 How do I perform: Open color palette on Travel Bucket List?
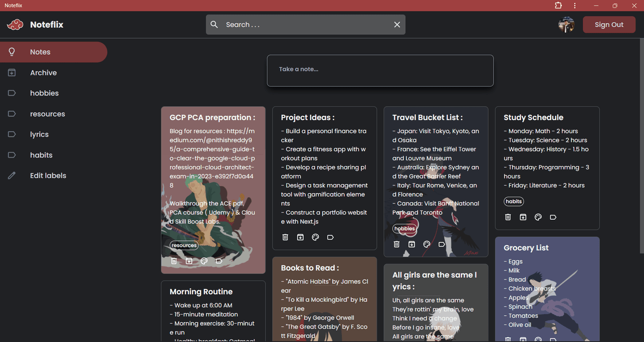pyautogui.click(x=427, y=244)
